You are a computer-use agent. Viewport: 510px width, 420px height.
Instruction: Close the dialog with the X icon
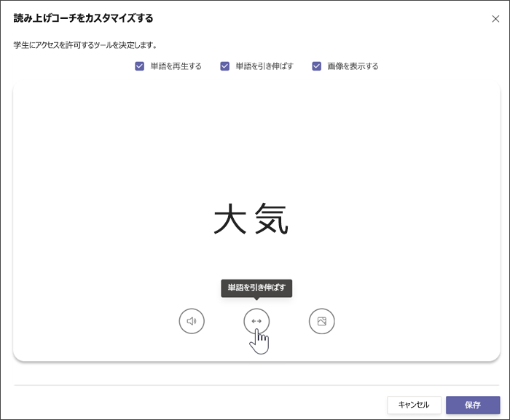(x=495, y=19)
